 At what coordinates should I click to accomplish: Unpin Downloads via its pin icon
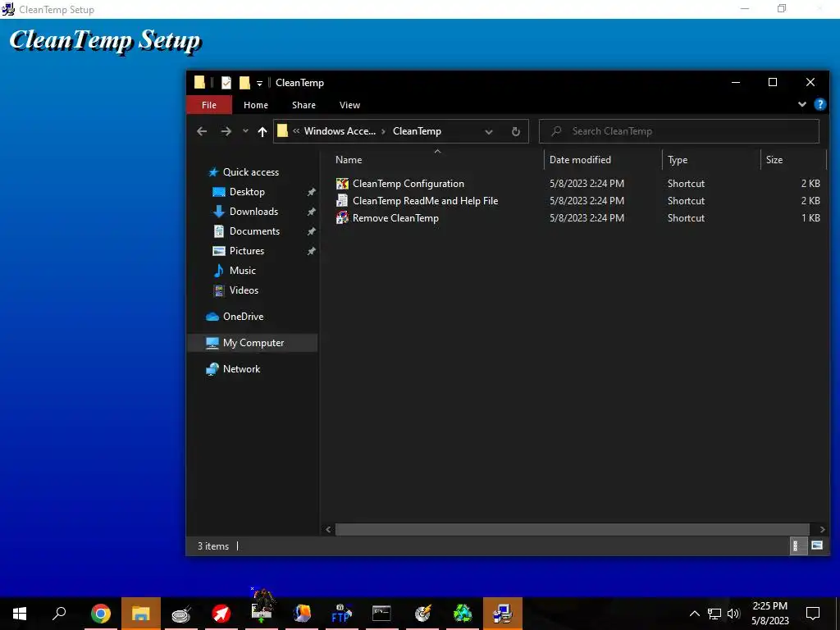311,212
